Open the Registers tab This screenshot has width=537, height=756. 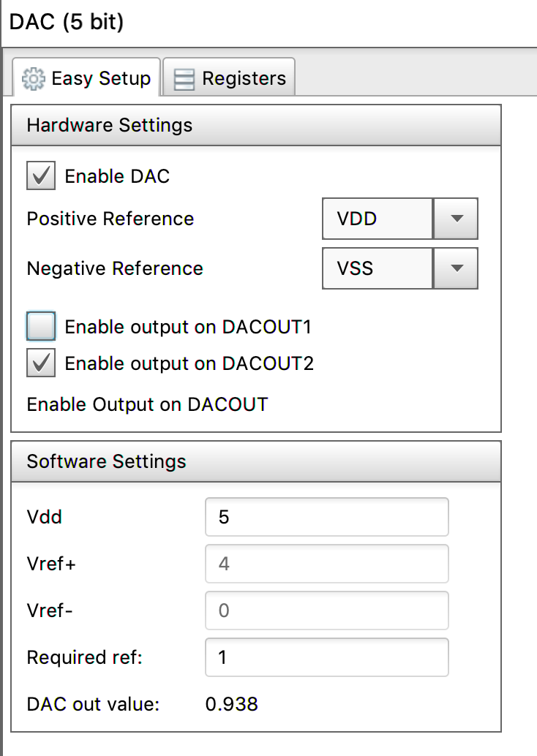pos(229,78)
